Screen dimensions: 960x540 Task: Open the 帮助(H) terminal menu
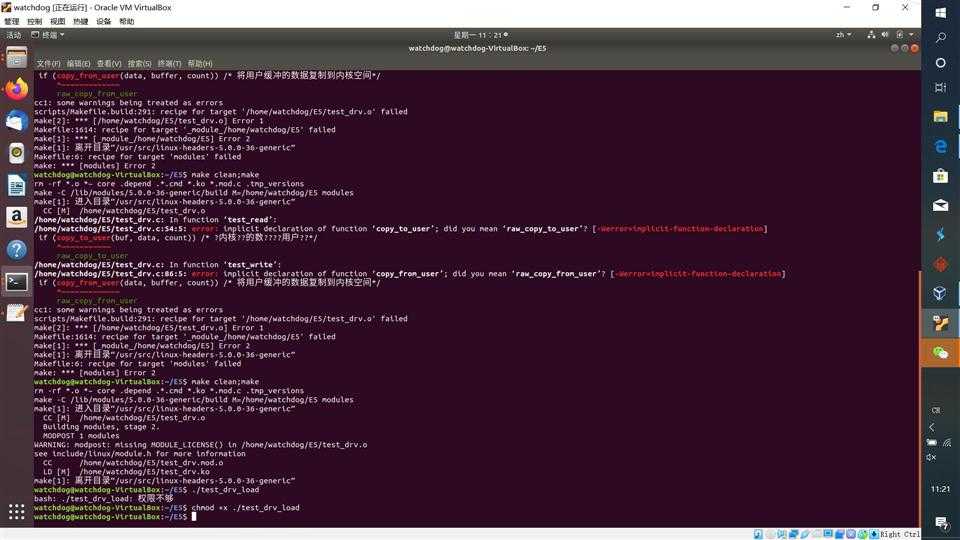[x=200, y=64]
